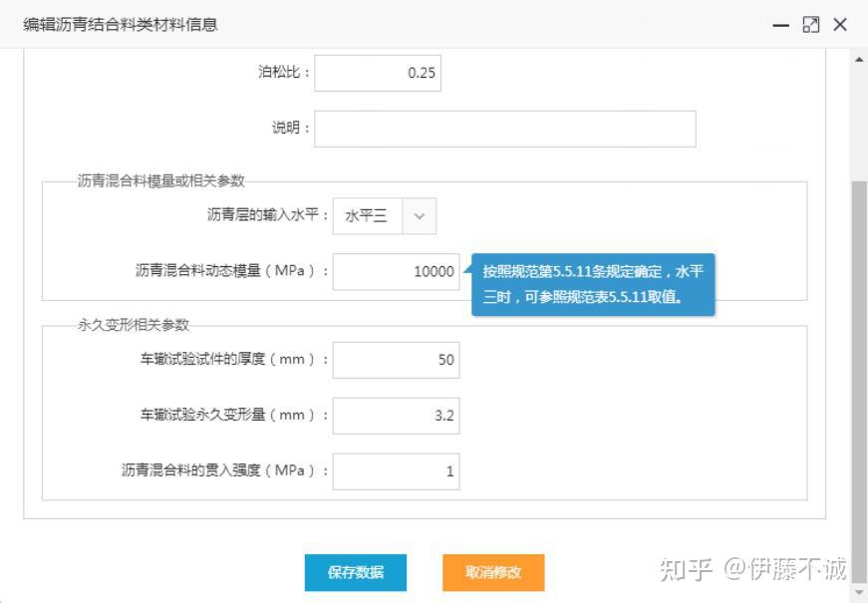Click the 沥青混合料模量或相关参数 group heading
Screen dimensions: 868x603
161,180
